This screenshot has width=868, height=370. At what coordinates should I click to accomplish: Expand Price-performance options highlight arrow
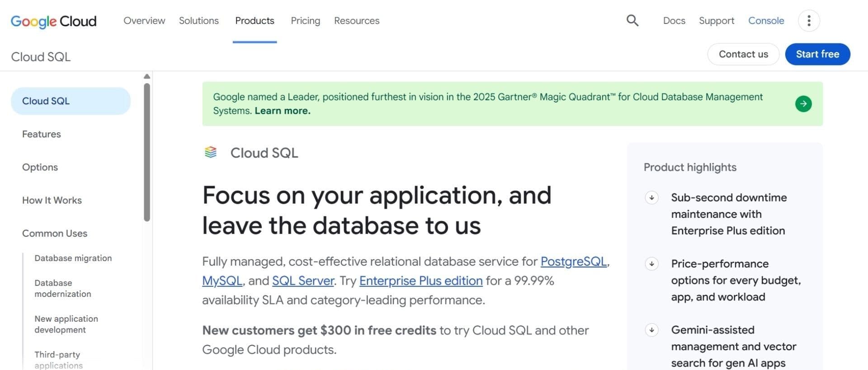(651, 263)
